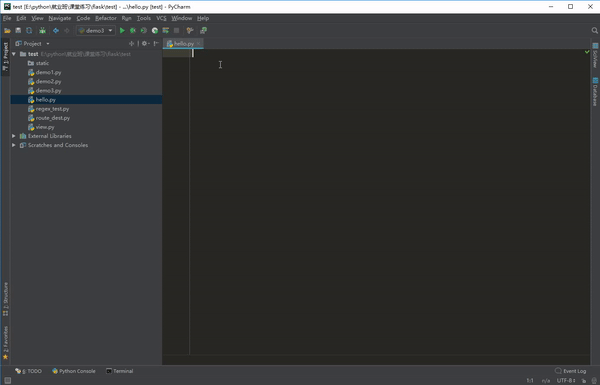
Task: Click Scroll from Source crosshair icon
Action: (x=131, y=44)
